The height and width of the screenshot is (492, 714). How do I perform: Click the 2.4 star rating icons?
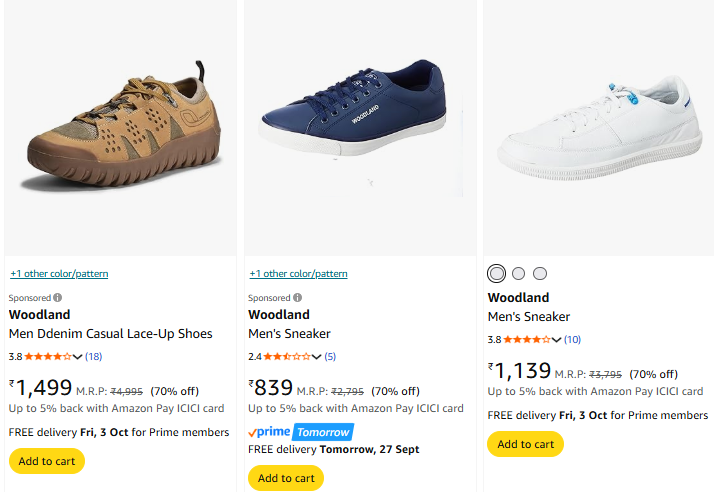click(286, 356)
